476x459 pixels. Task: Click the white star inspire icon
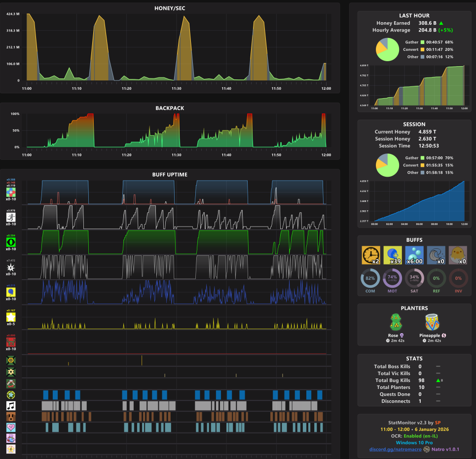pos(11,317)
